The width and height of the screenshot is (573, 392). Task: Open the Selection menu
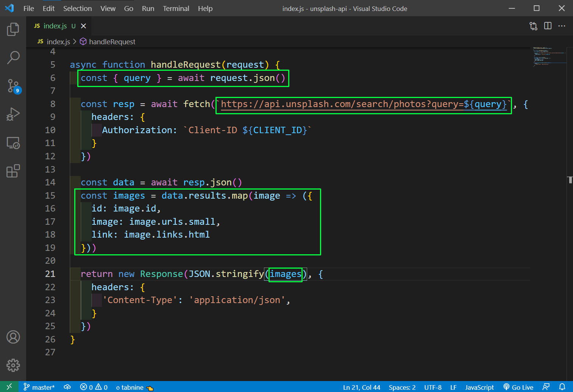[77, 8]
